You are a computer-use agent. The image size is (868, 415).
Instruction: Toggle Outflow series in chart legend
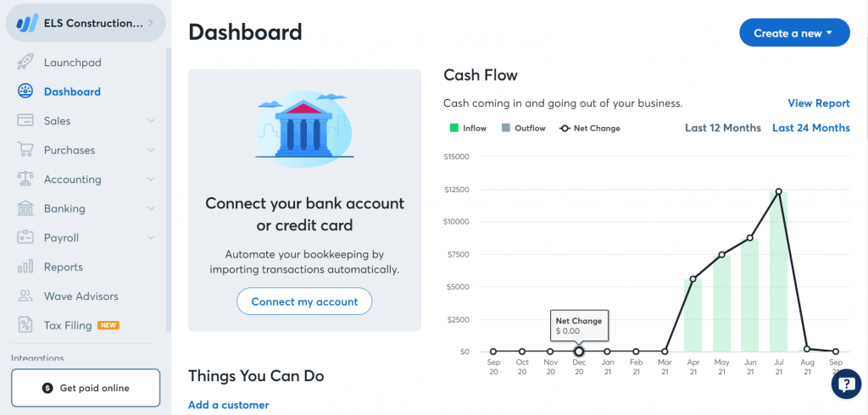(x=524, y=129)
